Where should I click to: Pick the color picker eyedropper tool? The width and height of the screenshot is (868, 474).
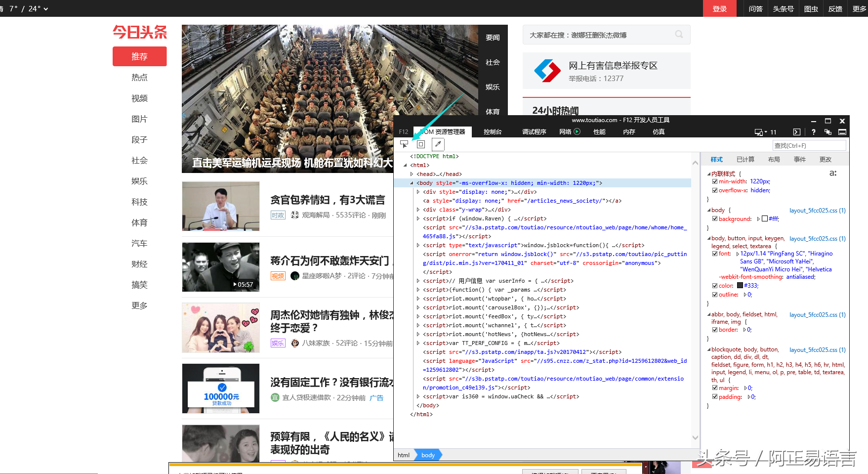tap(438, 144)
